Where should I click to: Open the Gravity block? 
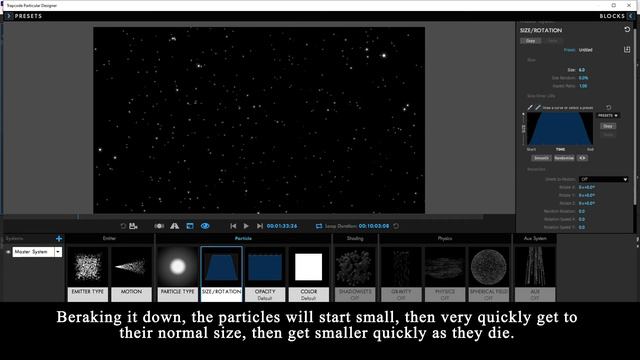coord(401,274)
